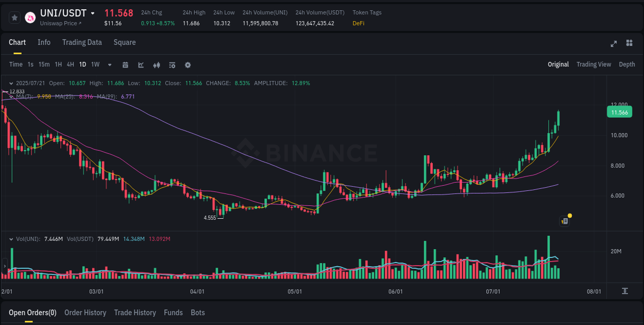Open the date range calendar picker
This screenshot has height=325, width=644.
click(125, 65)
